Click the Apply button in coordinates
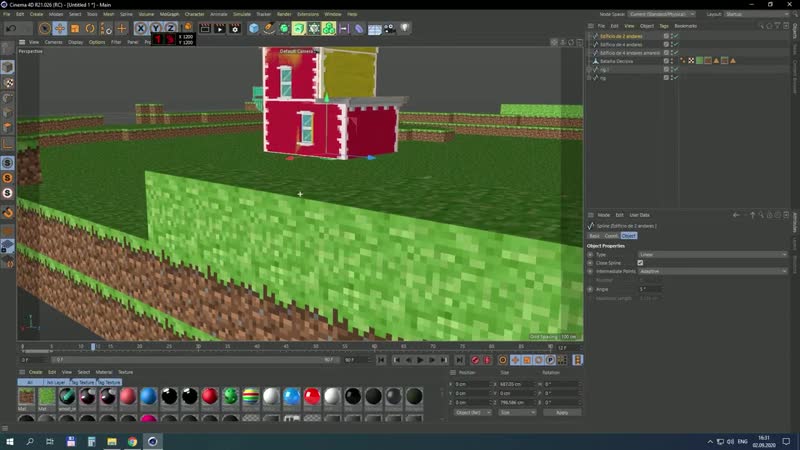800x450 pixels. [562, 412]
